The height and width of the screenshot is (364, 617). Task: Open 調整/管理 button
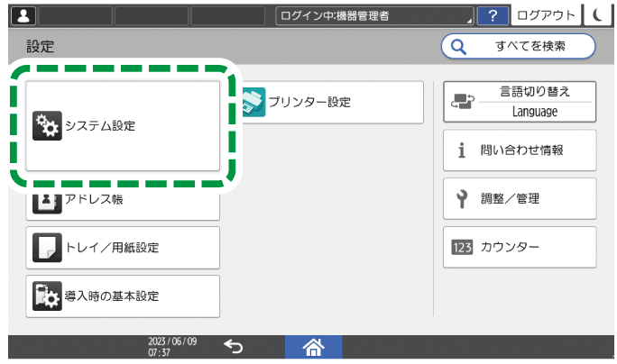520,198
